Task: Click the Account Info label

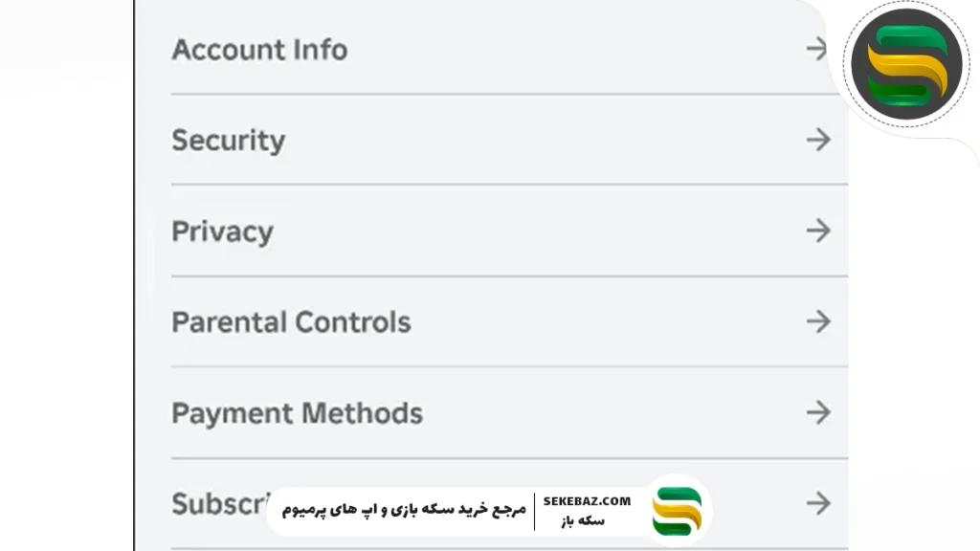Action: (258, 49)
